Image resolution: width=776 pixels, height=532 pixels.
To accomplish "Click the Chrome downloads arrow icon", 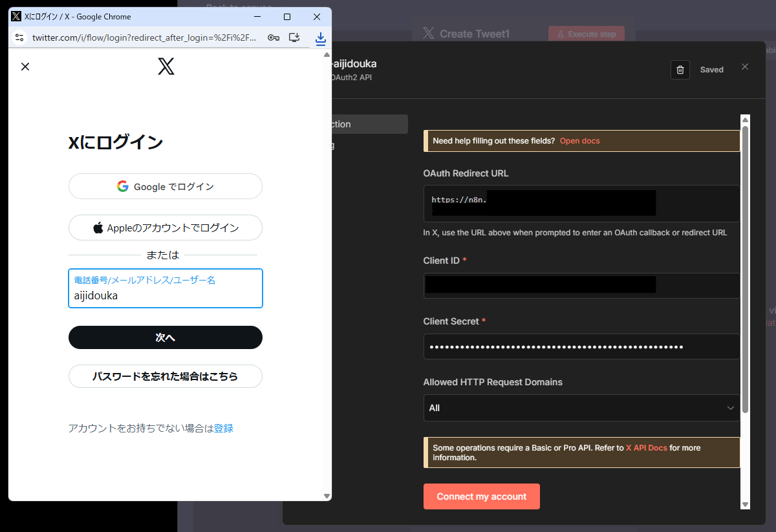I will [320, 38].
